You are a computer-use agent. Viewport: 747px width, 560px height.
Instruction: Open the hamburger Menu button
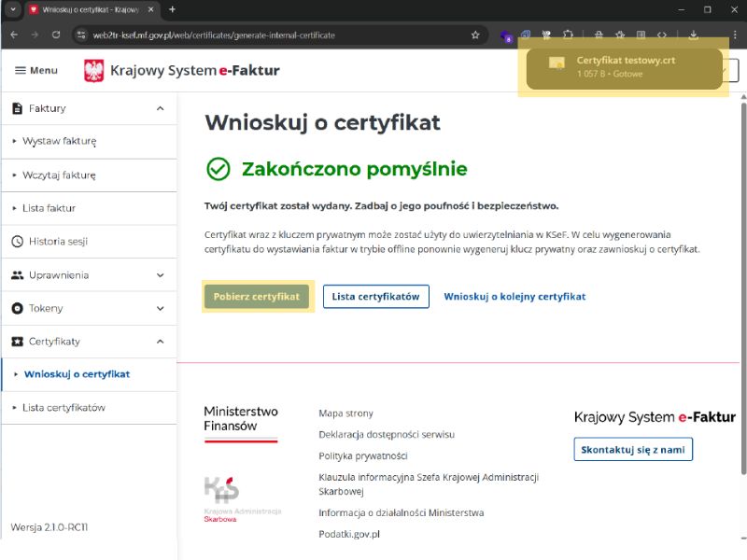[35, 70]
